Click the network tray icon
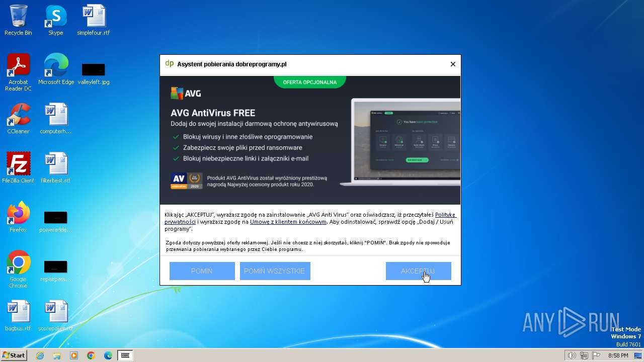Viewport: 644px width, 362px height. pyautogui.click(x=584, y=355)
